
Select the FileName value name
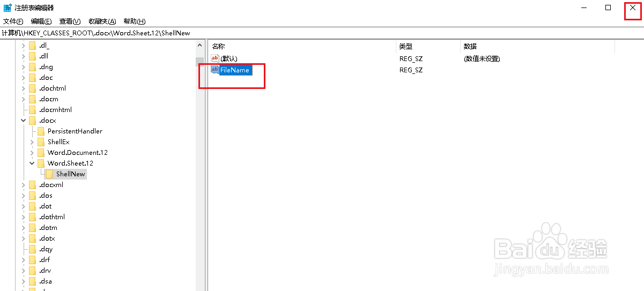[x=235, y=70]
